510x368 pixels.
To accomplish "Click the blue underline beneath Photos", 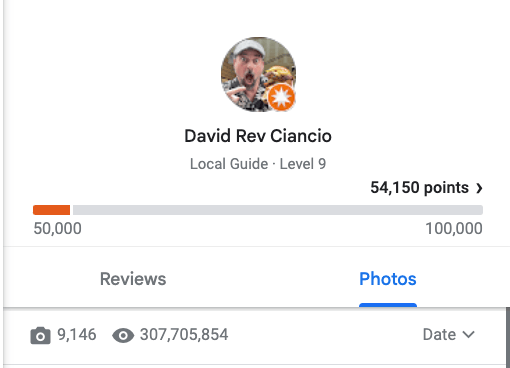I will [388, 305].
